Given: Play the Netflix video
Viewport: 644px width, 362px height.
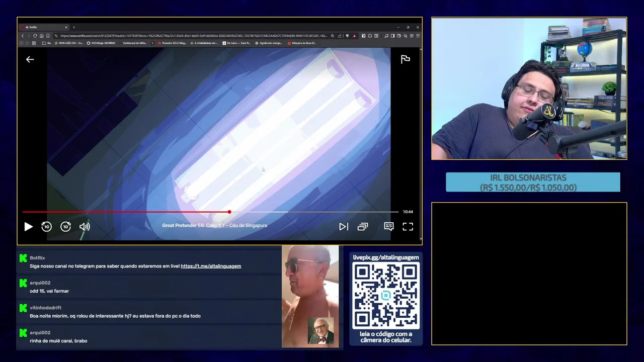Looking at the screenshot, I should [x=28, y=227].
